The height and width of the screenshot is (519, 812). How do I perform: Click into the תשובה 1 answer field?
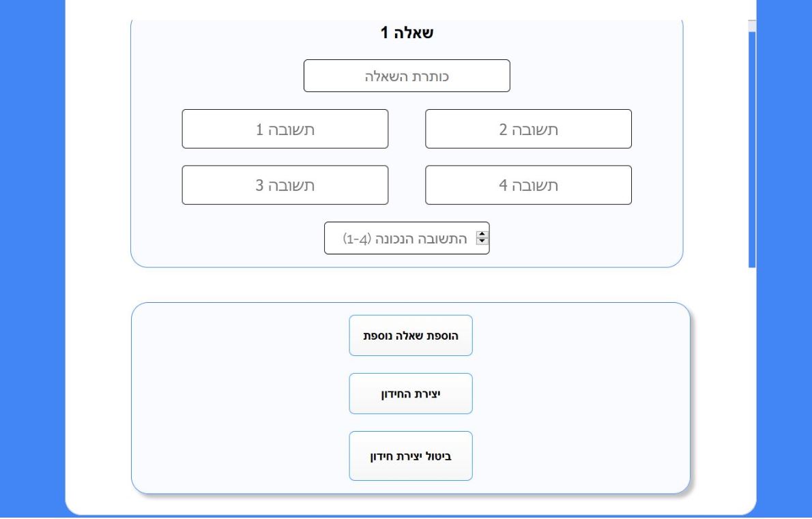point(285,129)
